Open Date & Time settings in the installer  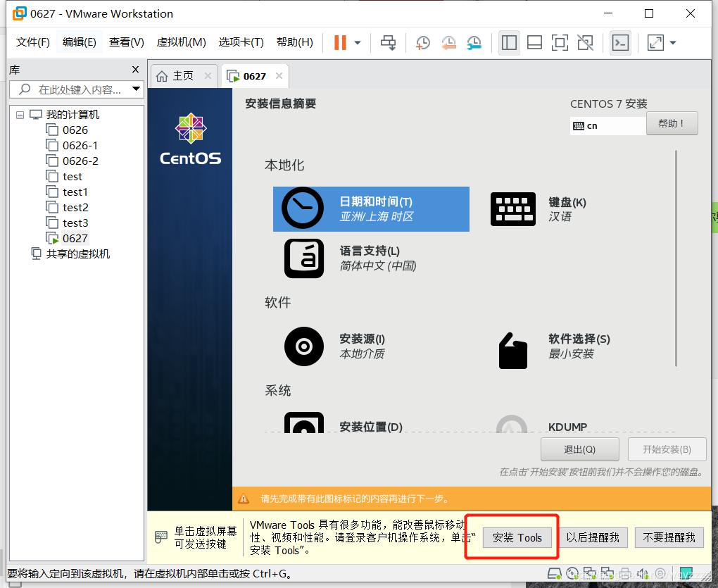pos(371,208)
